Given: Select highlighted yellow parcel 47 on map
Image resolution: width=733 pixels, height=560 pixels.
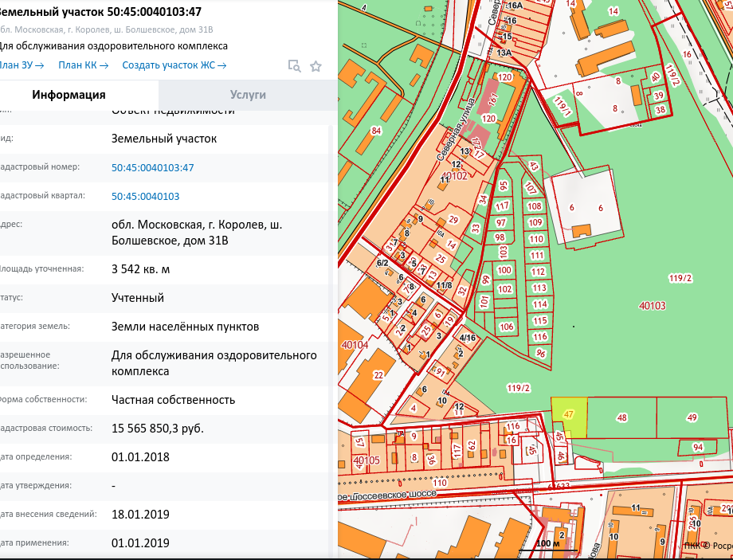Looking at the screenshot, I should (569, 416).
